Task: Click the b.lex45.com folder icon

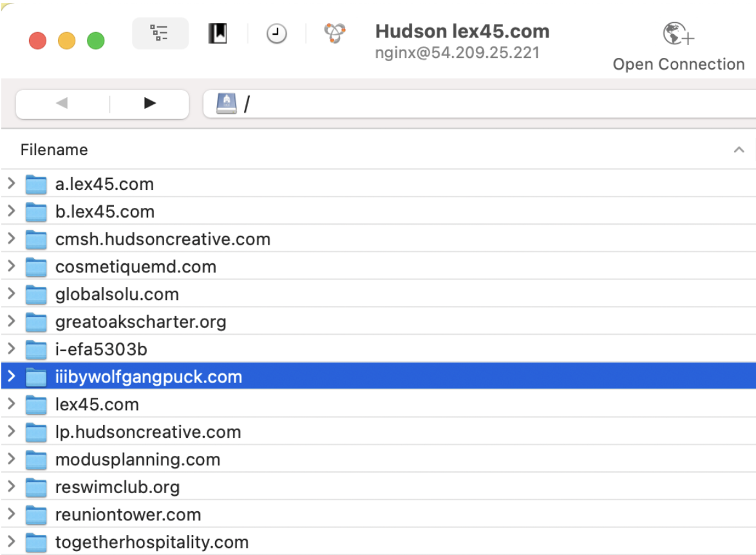Action: (36, 212)
